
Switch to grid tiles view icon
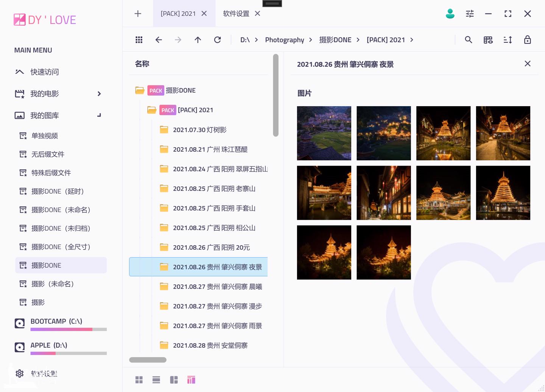click(139, 380)
